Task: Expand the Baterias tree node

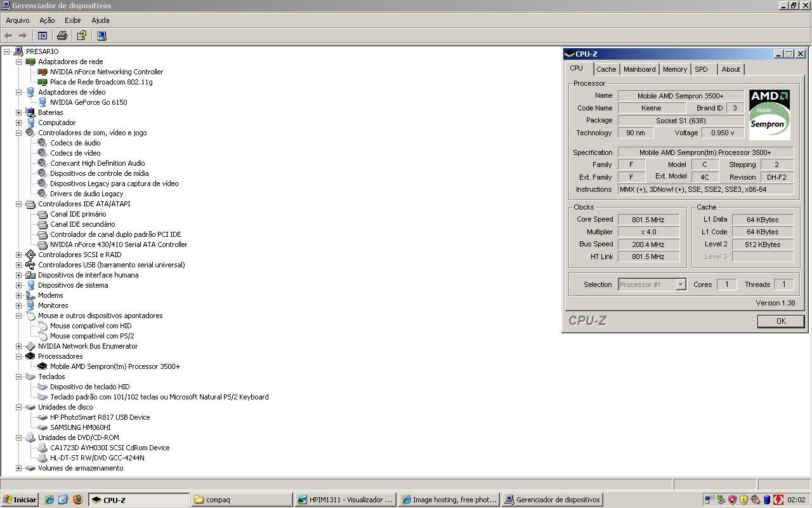Action: (x=19, y=112)
